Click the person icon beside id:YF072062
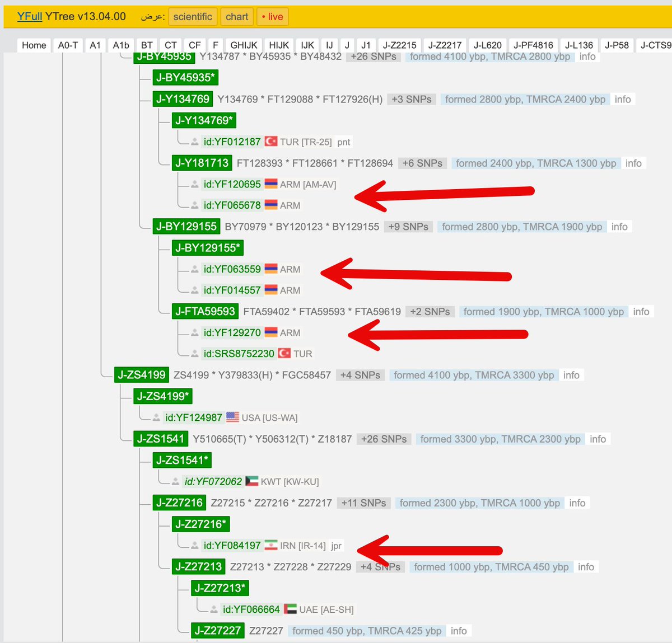 [175, 482]
